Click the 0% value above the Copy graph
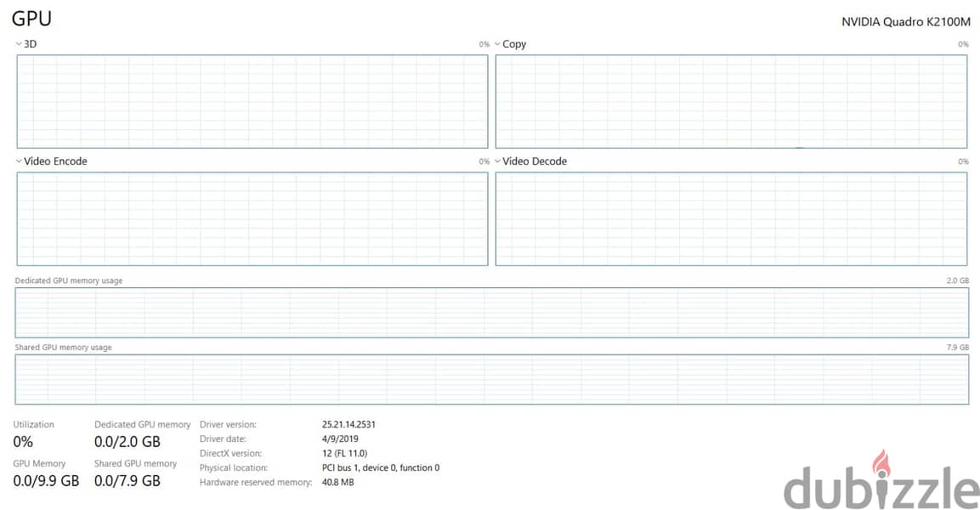Image resolution: width=980 pixels, height=510 pixels. point(963,44)
